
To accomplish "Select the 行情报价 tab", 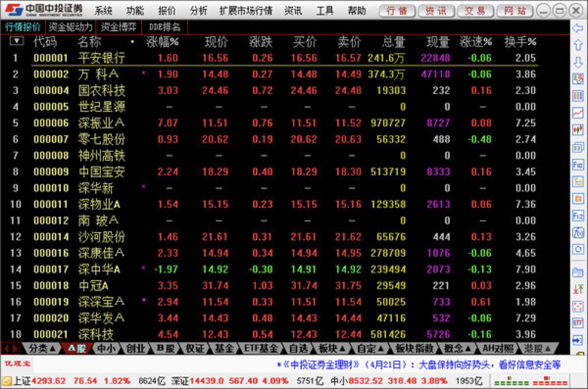I will point(23,27).
